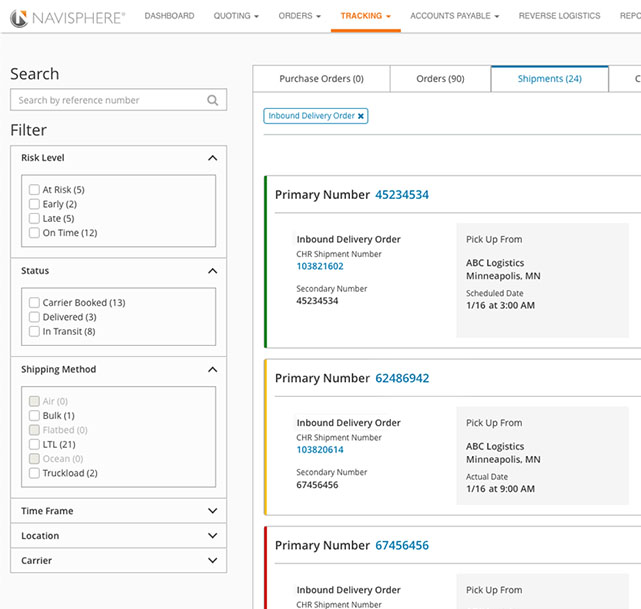The width and height of the screenshot is (641, 609).
Task: Open primary number 67456456
Action: tap(402, 545)
